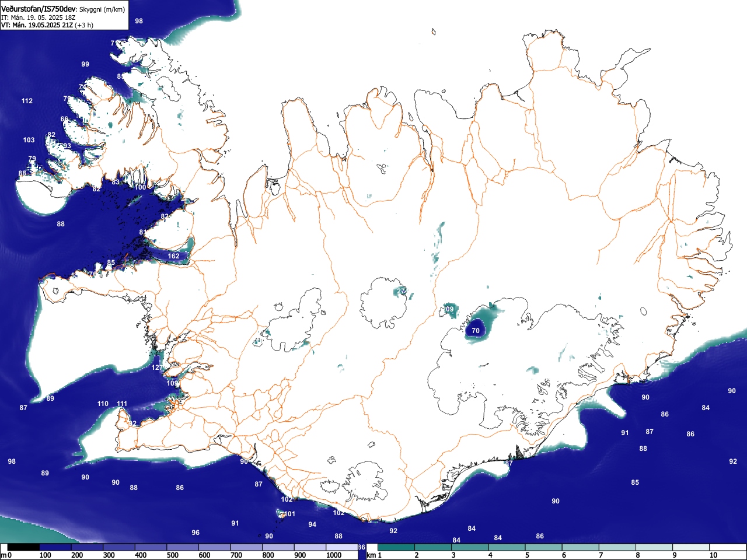This screenshot has height=560, width=747.
Task: Select the '110' value west of Reykjanes
Action: tap(103, 404)
